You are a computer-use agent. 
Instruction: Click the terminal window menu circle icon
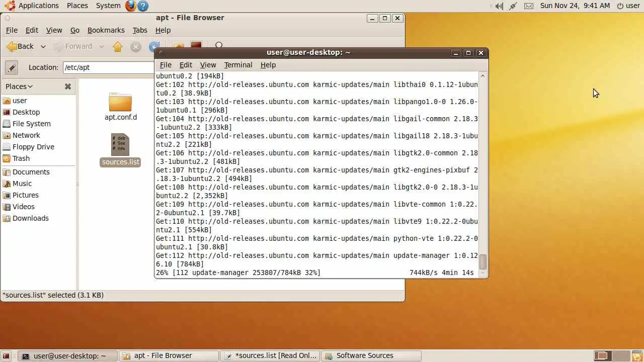pyautogui.click(x=160, y=52)
